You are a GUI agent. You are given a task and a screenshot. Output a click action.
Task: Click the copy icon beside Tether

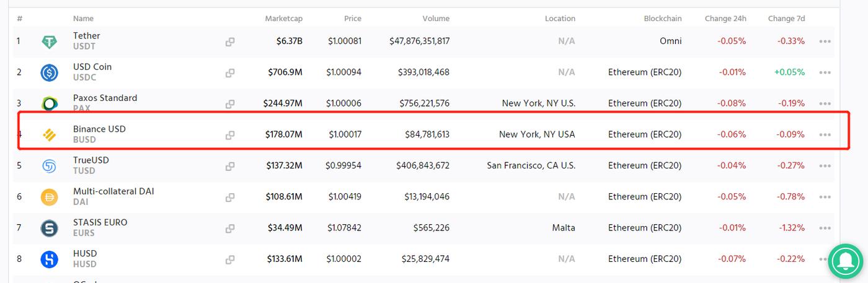[x=230, y=42]
